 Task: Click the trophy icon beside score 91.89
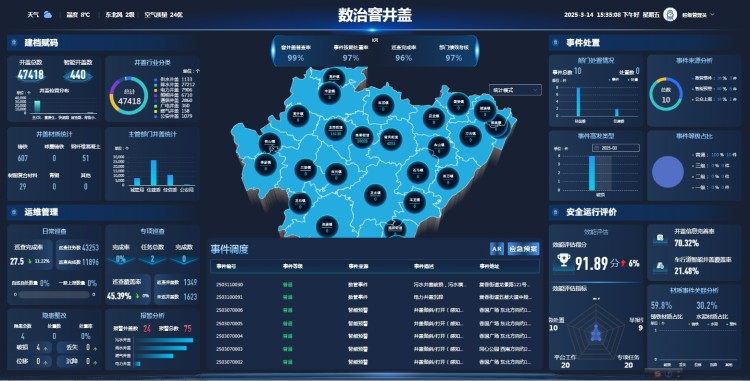[564, 261]
